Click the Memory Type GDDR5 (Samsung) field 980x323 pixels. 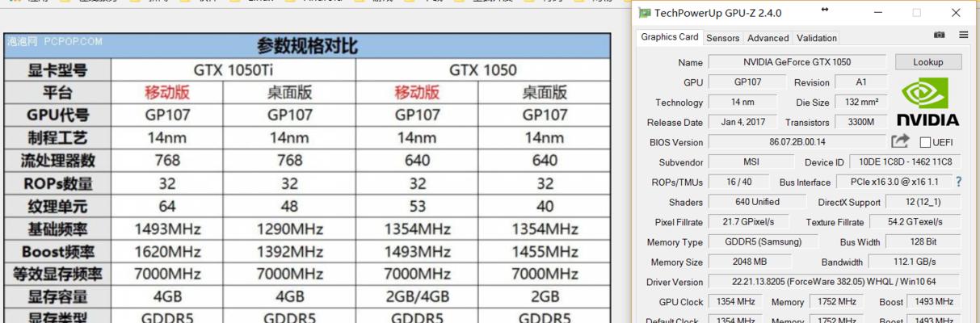coord(765,241)
